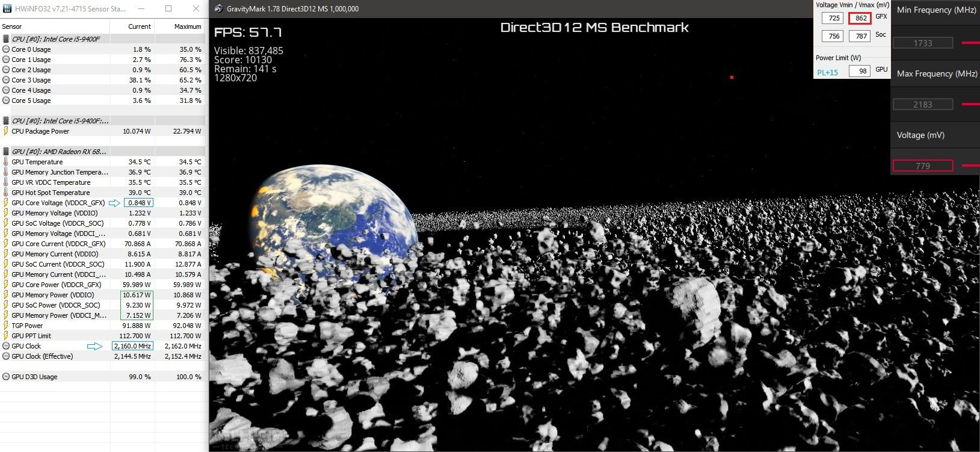
Task: Click the Voltage (mV) field showing 779
Action: tap(923, 166)
